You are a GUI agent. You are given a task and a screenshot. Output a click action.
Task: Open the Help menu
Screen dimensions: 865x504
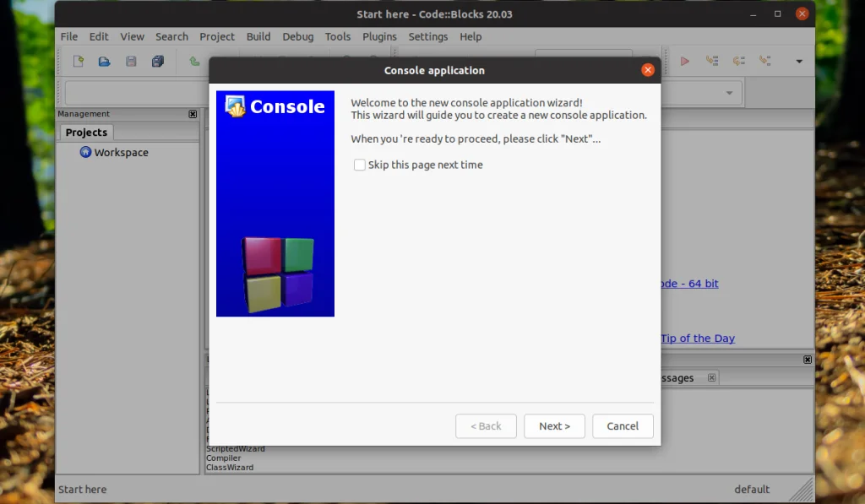(471, 36)
